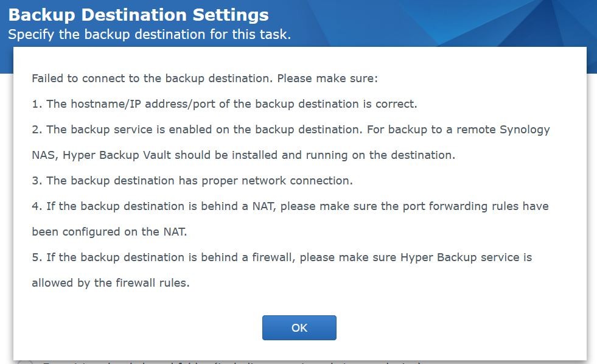Click the partially hidden text below the dialog
The width and height of the screenshot is (597, 364).
(231, 363)
